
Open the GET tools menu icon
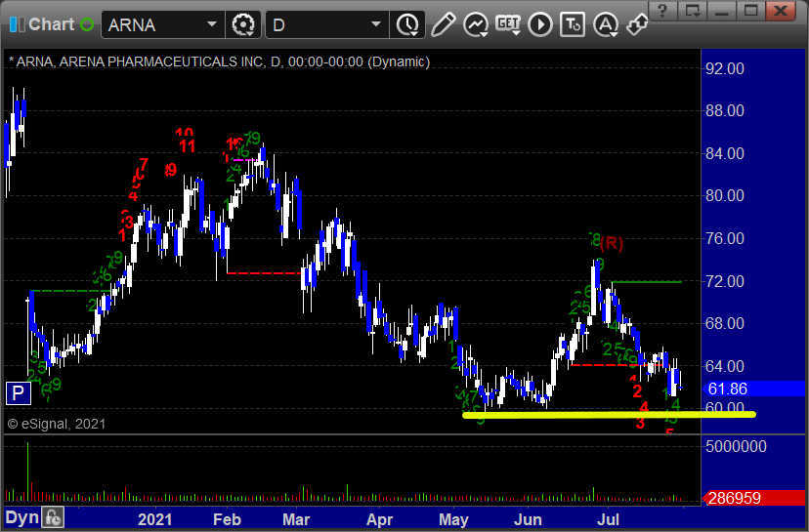click(x=508, y=24)
